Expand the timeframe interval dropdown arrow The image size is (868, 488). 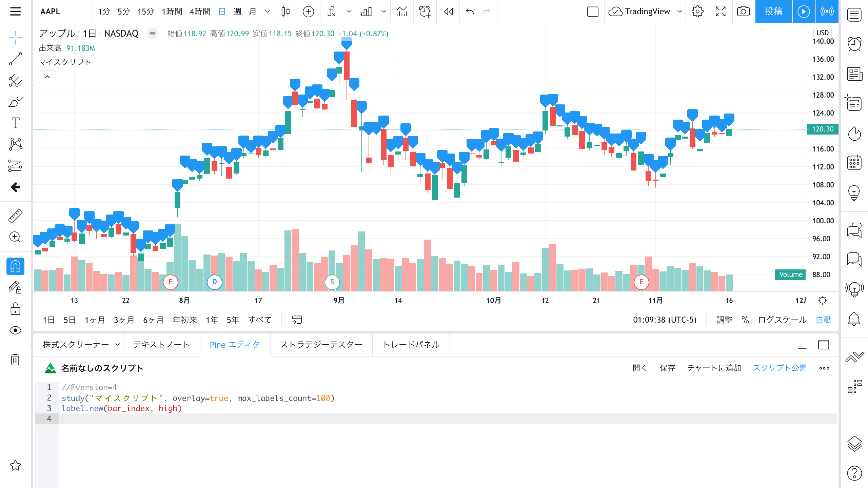point(268,12)
